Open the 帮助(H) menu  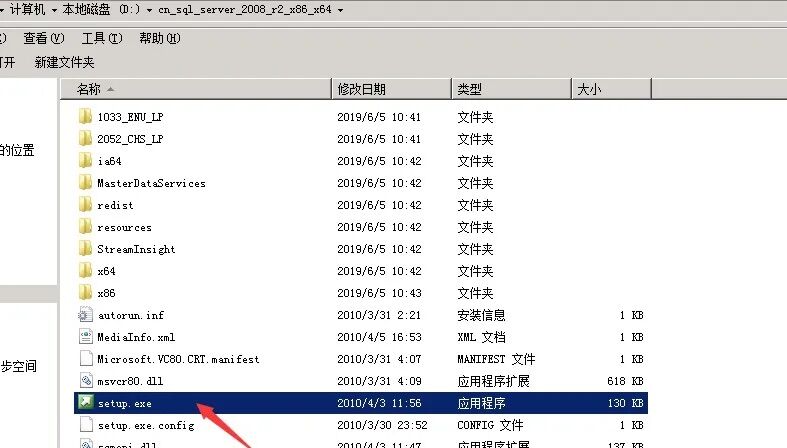pyautogui.click(x=159, y=38)
